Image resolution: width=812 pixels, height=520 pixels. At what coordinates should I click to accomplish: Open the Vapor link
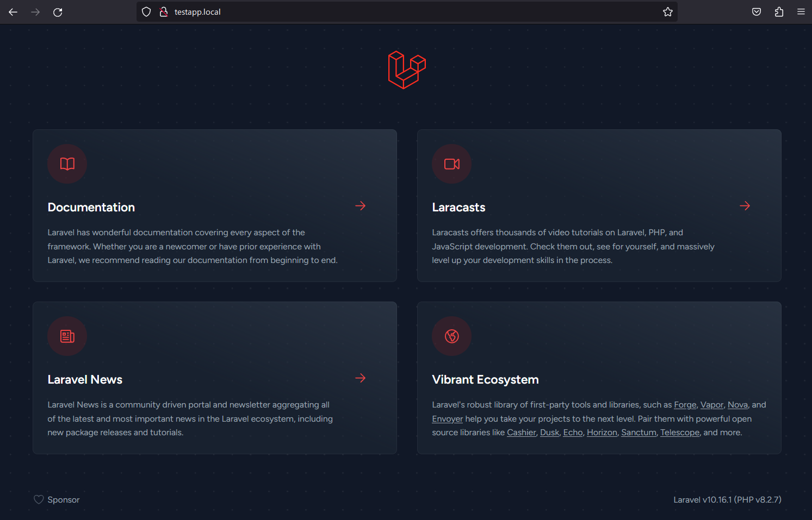pos(712,405)
